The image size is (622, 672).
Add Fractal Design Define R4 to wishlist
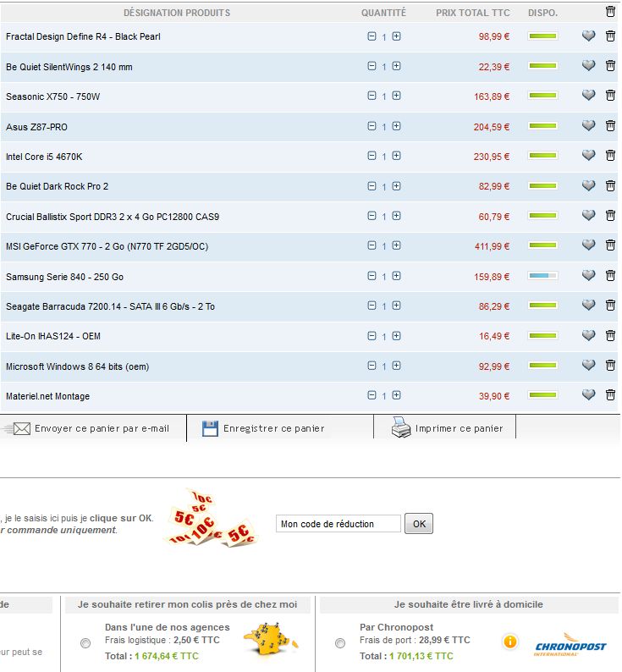588,36
